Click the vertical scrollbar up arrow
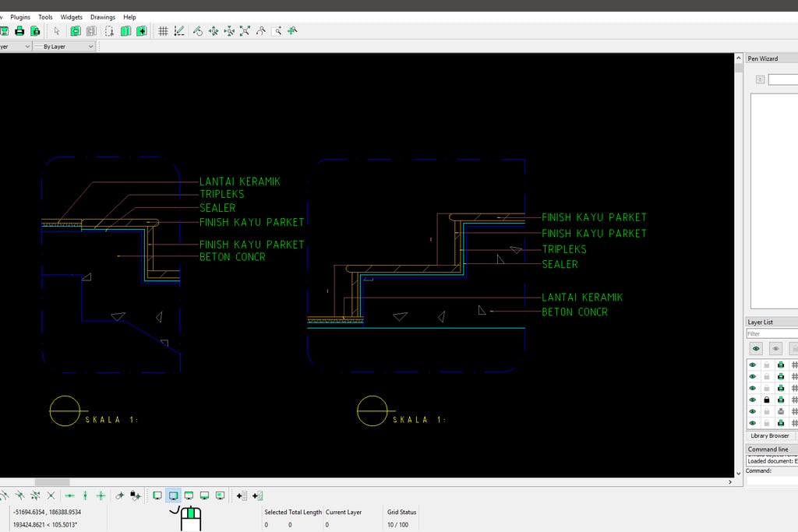798x532 pixels. click(x=739, y=58)
